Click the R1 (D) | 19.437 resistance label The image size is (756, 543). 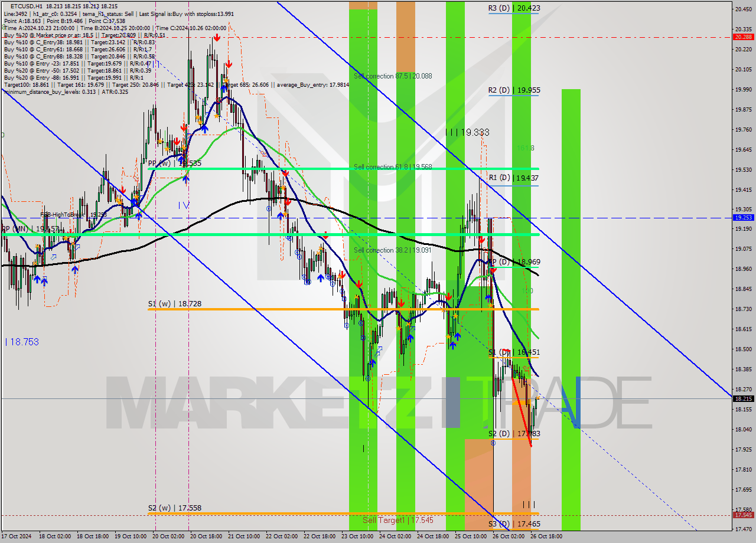point(513,178)
